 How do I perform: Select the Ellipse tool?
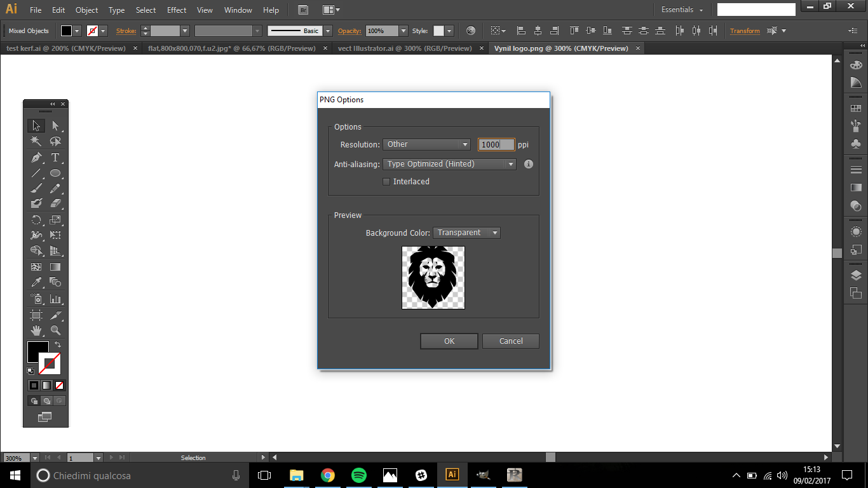pos(55,173)
